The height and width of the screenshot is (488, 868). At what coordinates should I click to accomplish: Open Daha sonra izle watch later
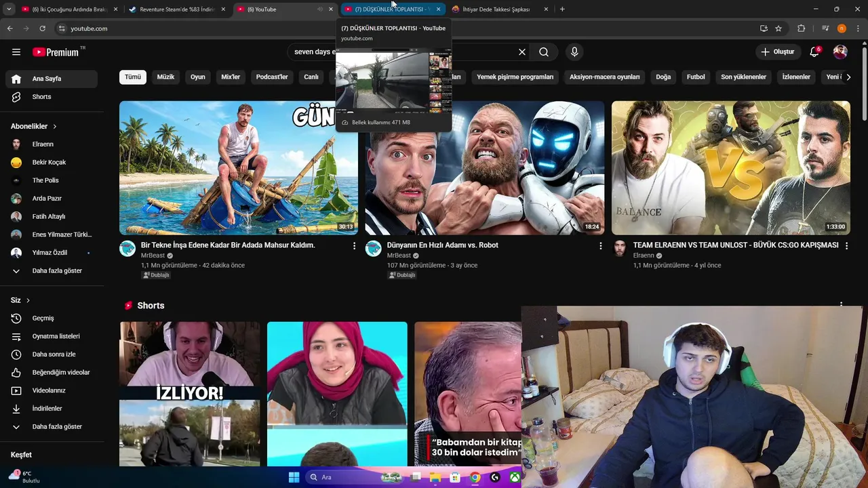pyautogui.click(x=52, y=354)
